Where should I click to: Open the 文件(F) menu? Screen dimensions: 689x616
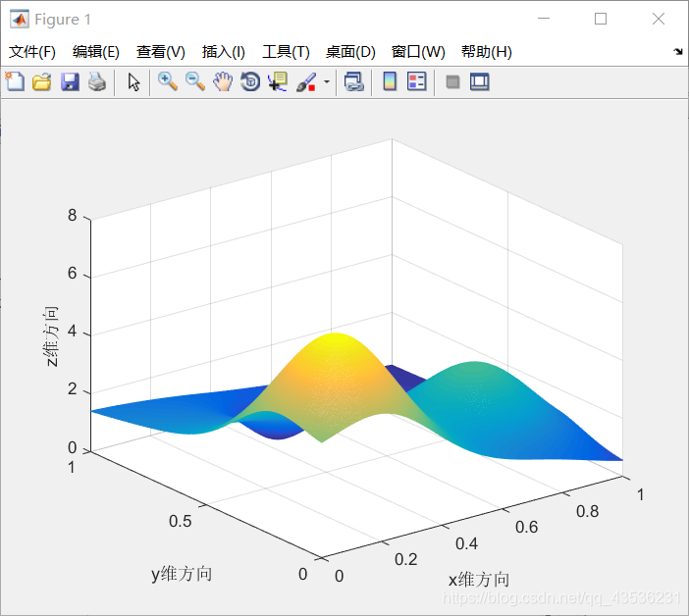[32, 52]
